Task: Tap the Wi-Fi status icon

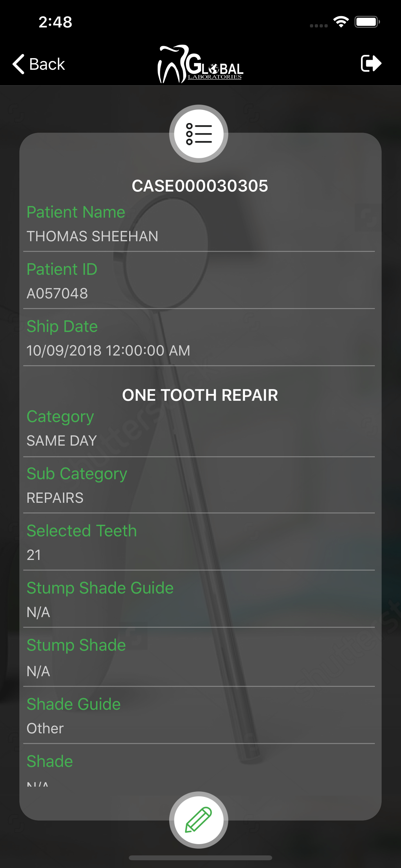Action: coord(341,22)
